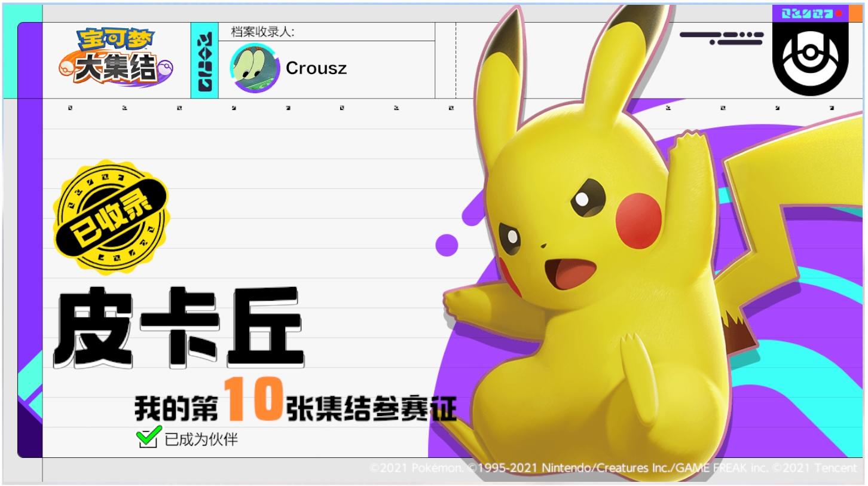Image resolution: width=868 pixels, height=486 pixels.
Task: Click the dark dashed bars near emblem
Action: 722,38
